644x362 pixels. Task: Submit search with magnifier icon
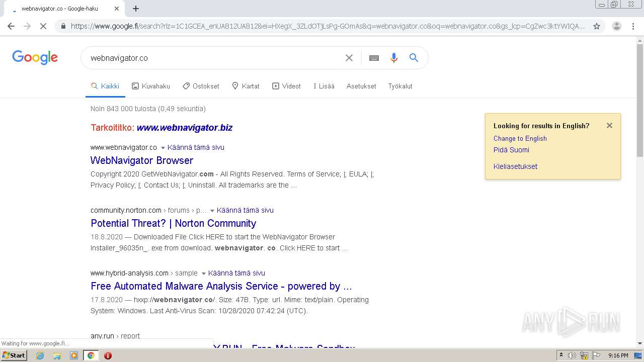tap(414, 58)
